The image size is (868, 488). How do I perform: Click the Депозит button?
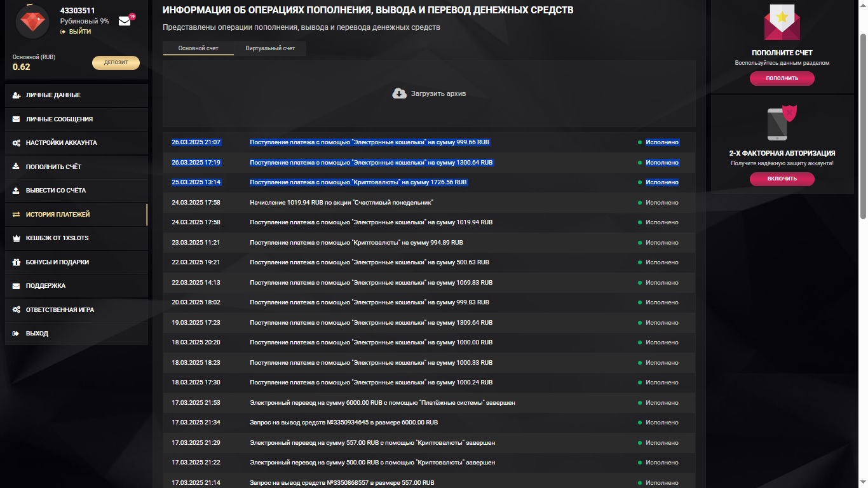(116, 63)
